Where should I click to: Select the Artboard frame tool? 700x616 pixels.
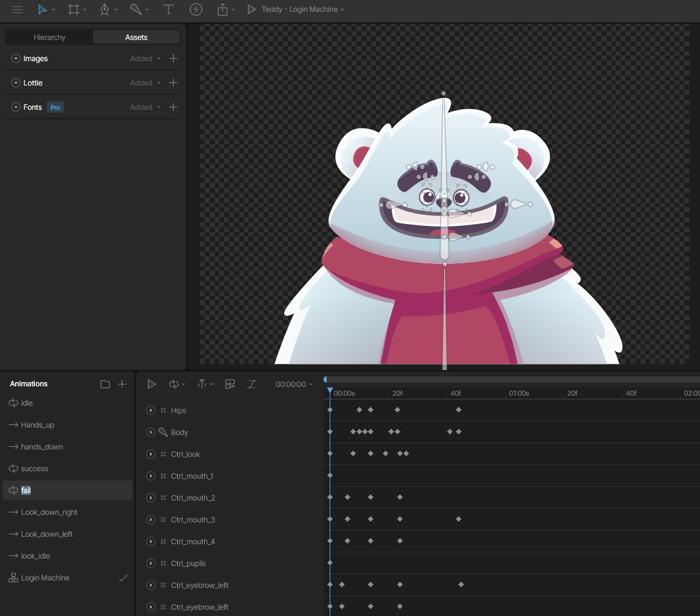click(x=73, y=9)
